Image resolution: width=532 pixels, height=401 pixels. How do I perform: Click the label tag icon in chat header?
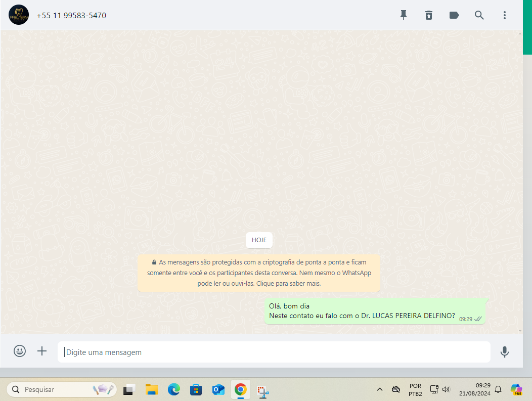[x=454, y=15]
